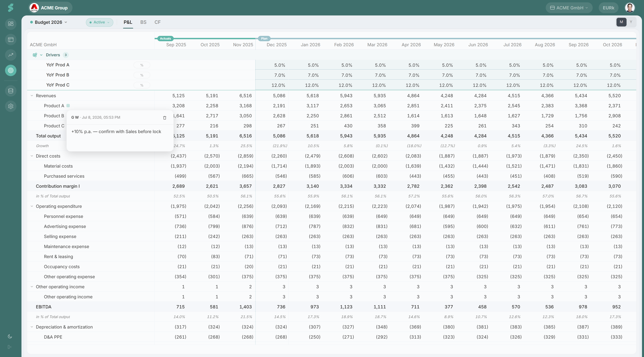Click the user profile avatar
This screenshot has width=644, height=357.
tap(630, 8)
